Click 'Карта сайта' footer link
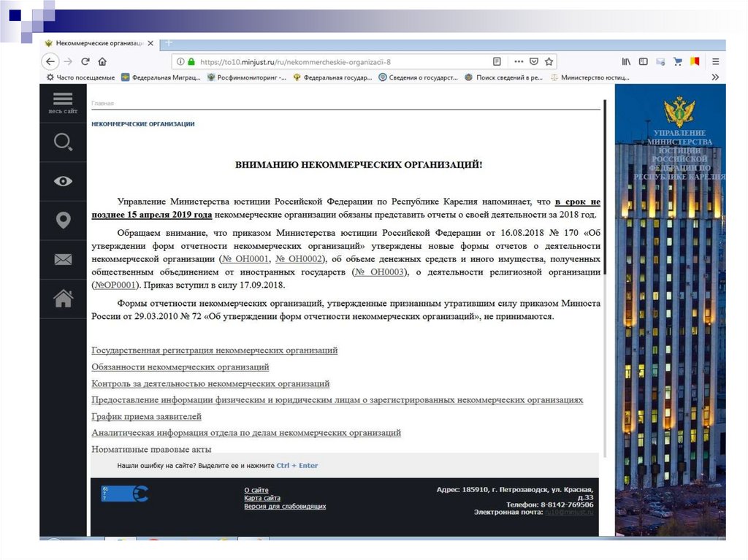Screen dimensions: 748x560 (x=262, y=498)
